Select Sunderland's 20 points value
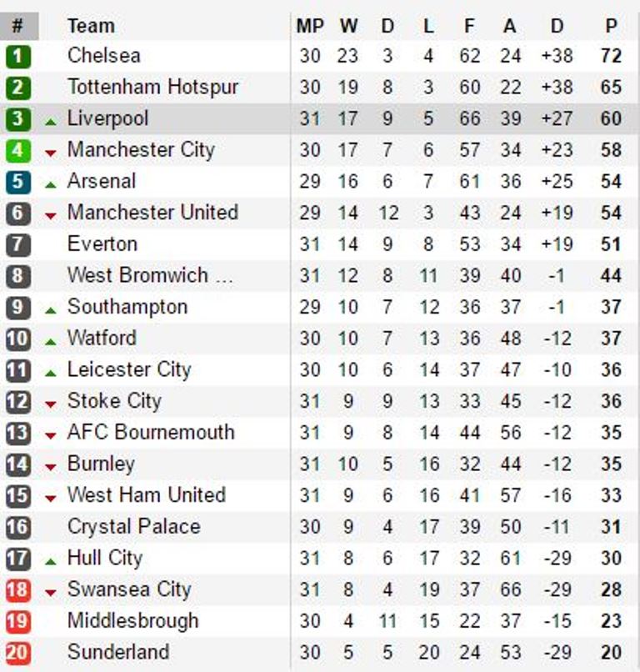Screen dimensions: 640x672 (x=611, y=653)
